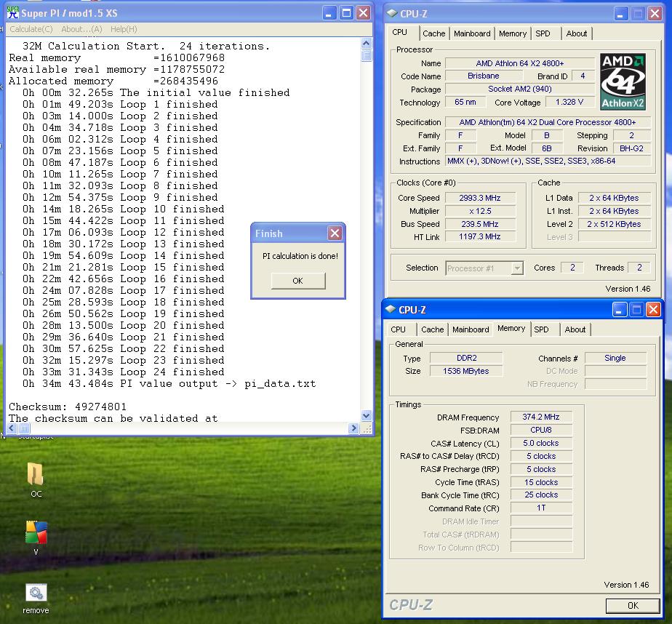This screenshot has height=624, width=672.
Task: Click OK in lower CPU-Z window
Action: point(633,605)
